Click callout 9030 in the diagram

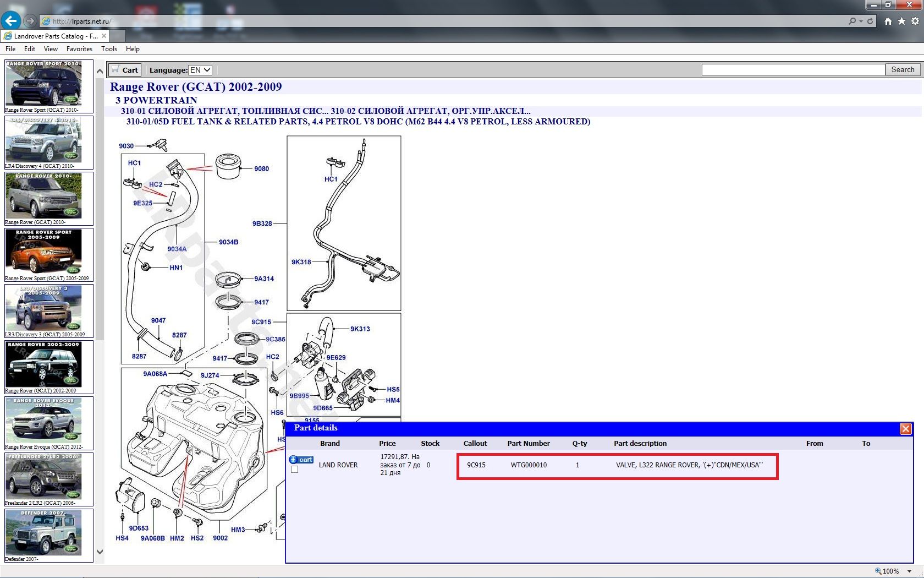pos(126,146)
